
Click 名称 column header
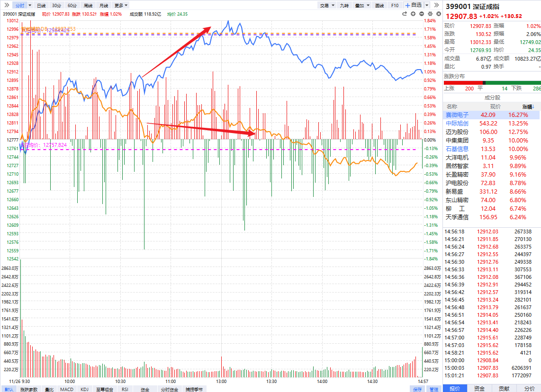click(451, 107)
